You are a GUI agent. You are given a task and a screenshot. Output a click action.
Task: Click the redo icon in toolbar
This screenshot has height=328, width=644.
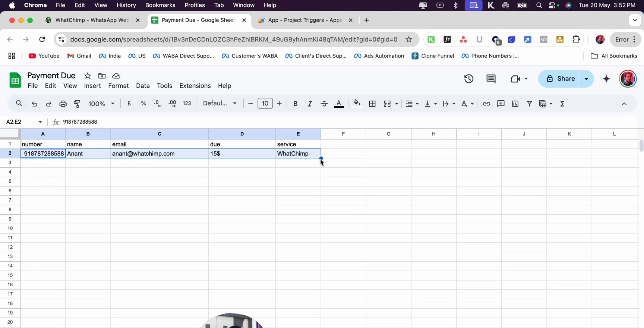click(48, 104)
